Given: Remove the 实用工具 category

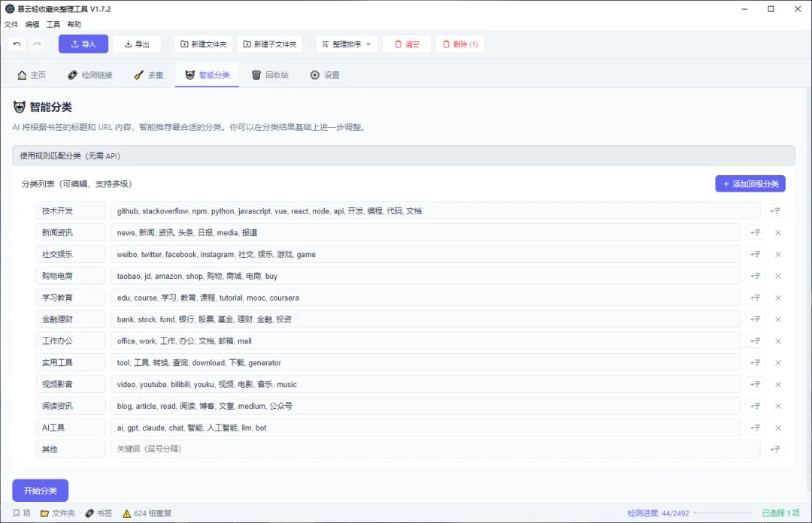Looking at the screenshot, I should click(x=778, y=362).
